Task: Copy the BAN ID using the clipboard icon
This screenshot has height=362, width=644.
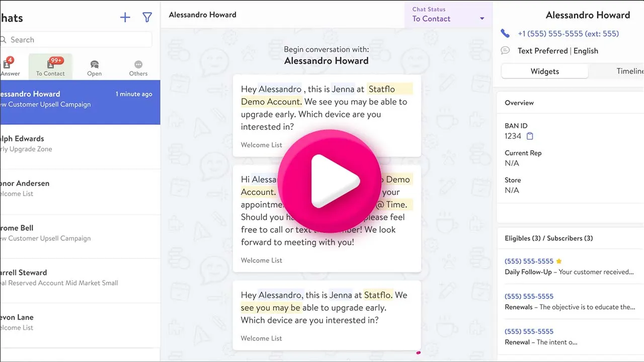Action: tap(529, 136)
